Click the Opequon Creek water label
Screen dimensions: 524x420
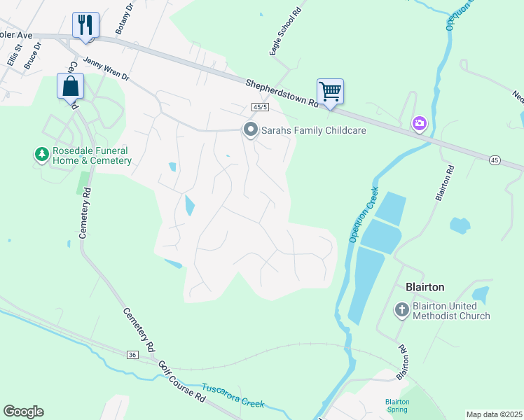[x=364, y=214]
